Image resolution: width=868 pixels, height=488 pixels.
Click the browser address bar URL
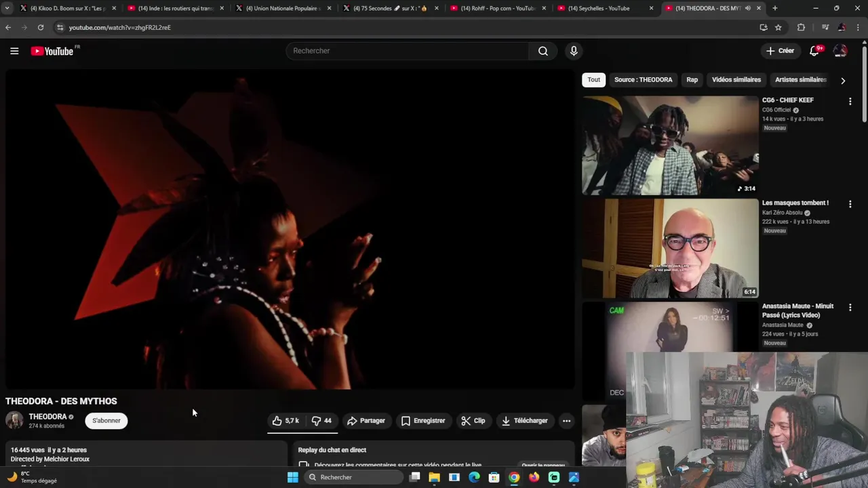(120, 28)
